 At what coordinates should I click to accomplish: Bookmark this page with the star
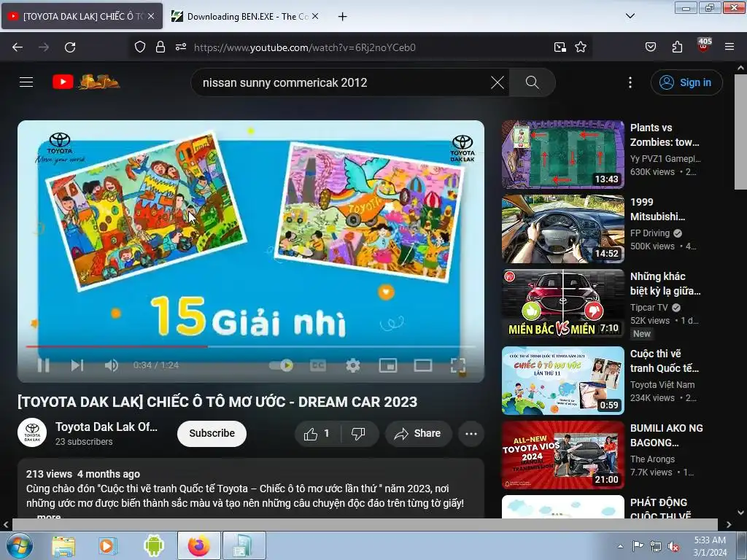click(x=581, y=47)
